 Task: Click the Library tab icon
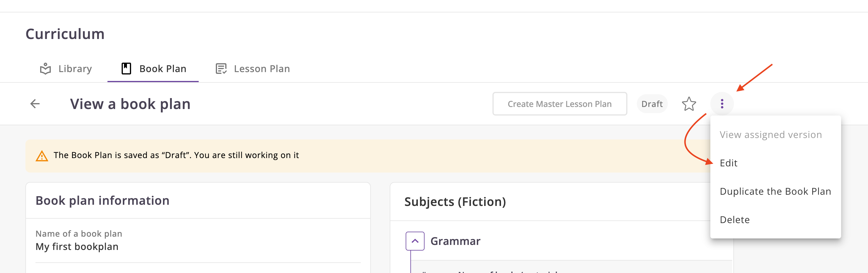[x=45, y=69]
